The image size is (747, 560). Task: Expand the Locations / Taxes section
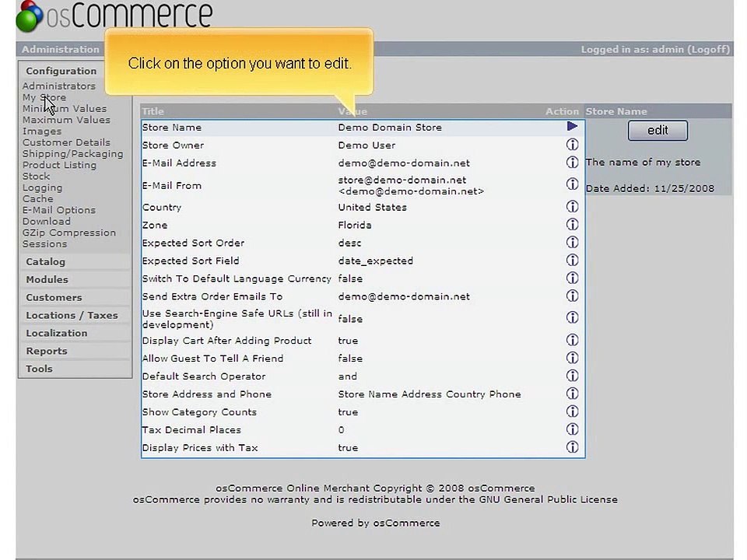72,315
